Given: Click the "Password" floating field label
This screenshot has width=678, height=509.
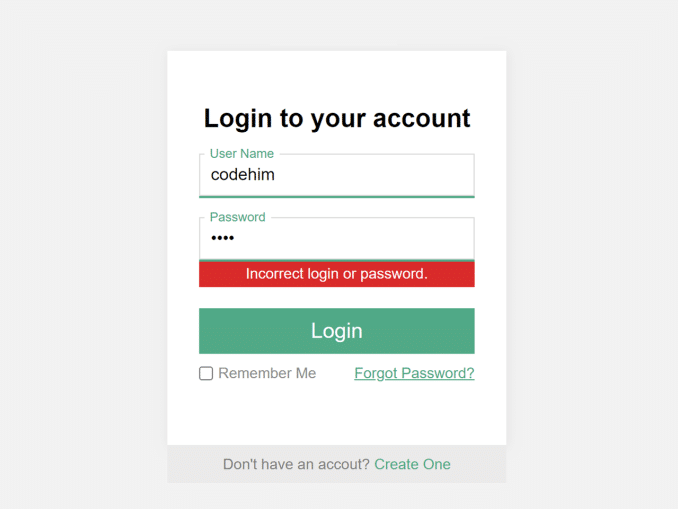Looking at the screenshot, I should pyautogui.click(x=238, y=217).
